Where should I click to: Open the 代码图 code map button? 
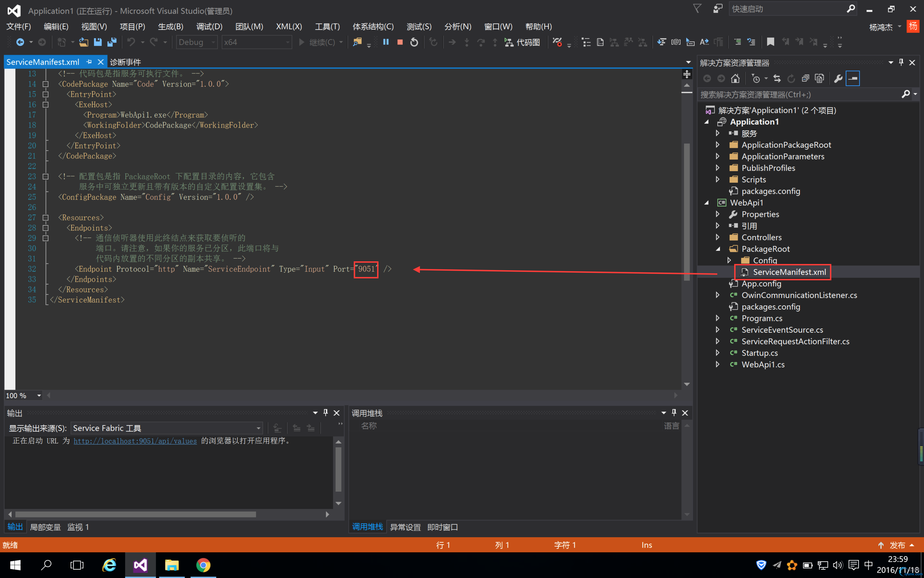[x=522, y=42]
